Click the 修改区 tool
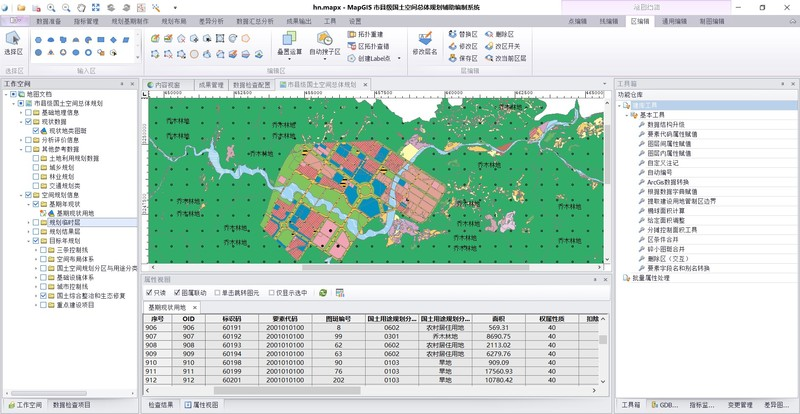The height and width of the screenshot is (414, 800). tap(463, 46)
